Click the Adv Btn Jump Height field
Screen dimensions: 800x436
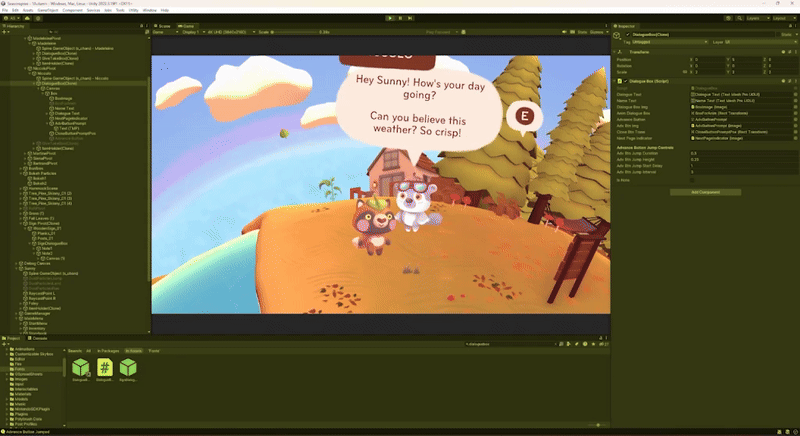point(743,160)
